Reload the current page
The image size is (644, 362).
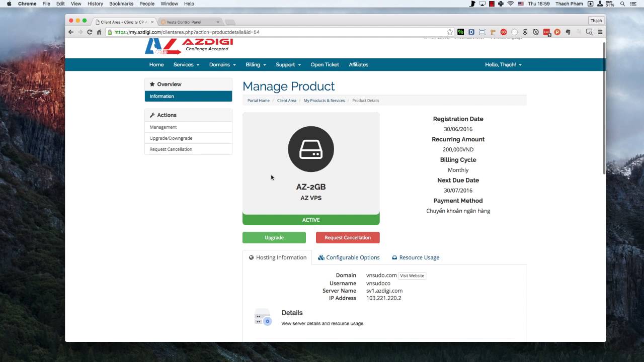(90, 32)
